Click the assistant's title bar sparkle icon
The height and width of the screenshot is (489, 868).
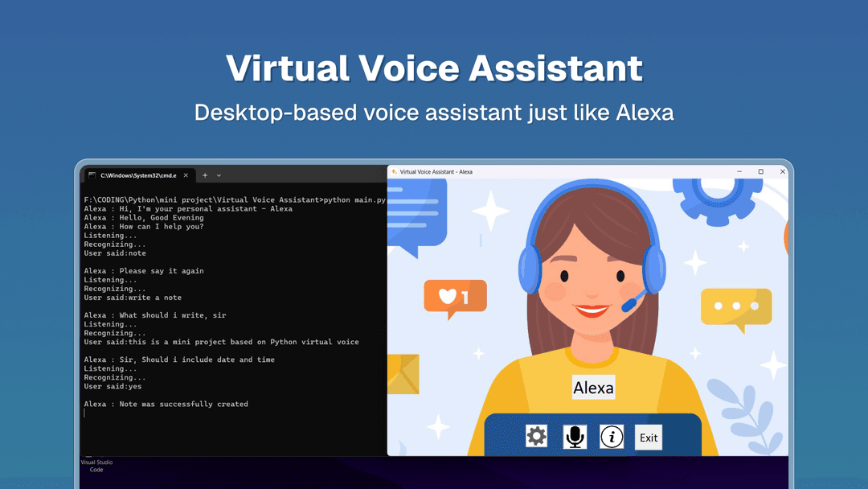393,171
